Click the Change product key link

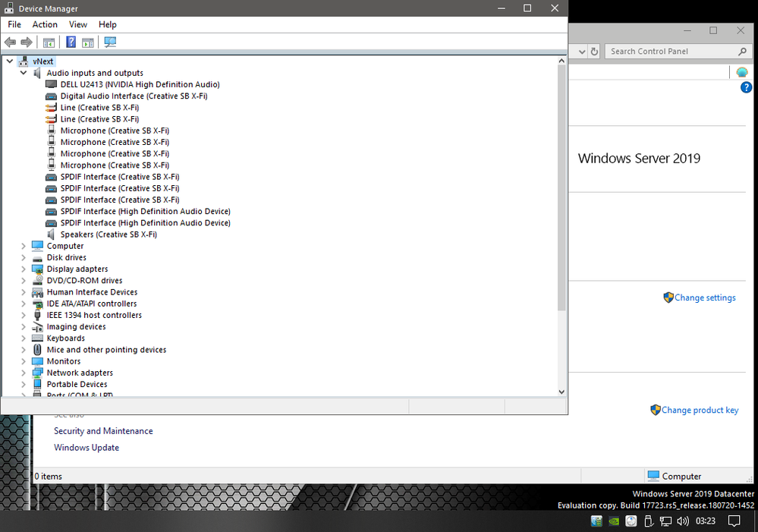700,410
